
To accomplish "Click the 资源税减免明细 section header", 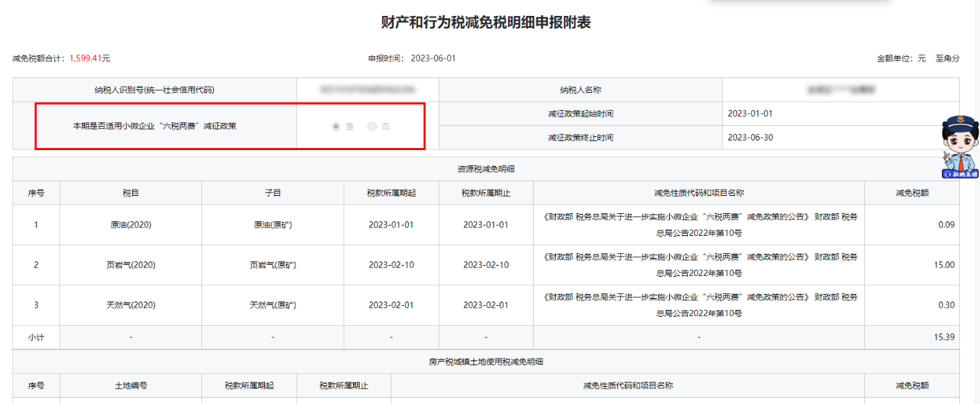I will point(486,169).
